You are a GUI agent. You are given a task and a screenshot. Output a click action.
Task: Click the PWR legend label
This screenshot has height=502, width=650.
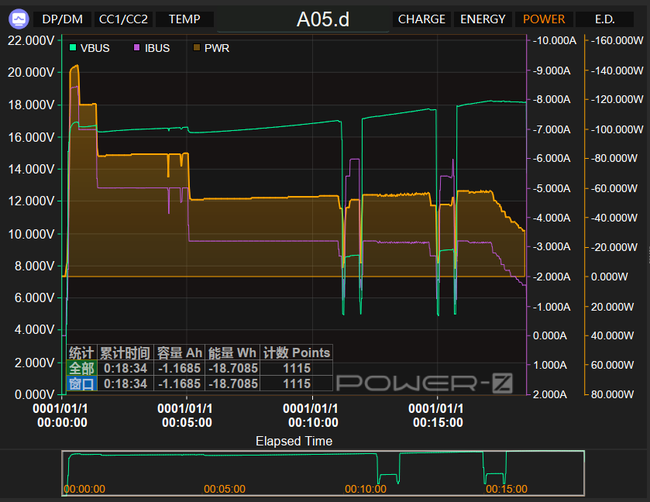216,48
